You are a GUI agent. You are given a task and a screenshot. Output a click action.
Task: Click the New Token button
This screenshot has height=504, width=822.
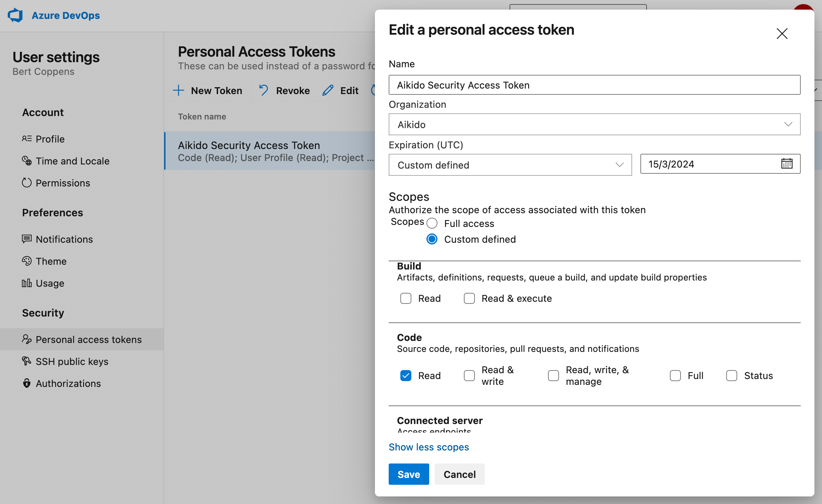tap(208, 91)
